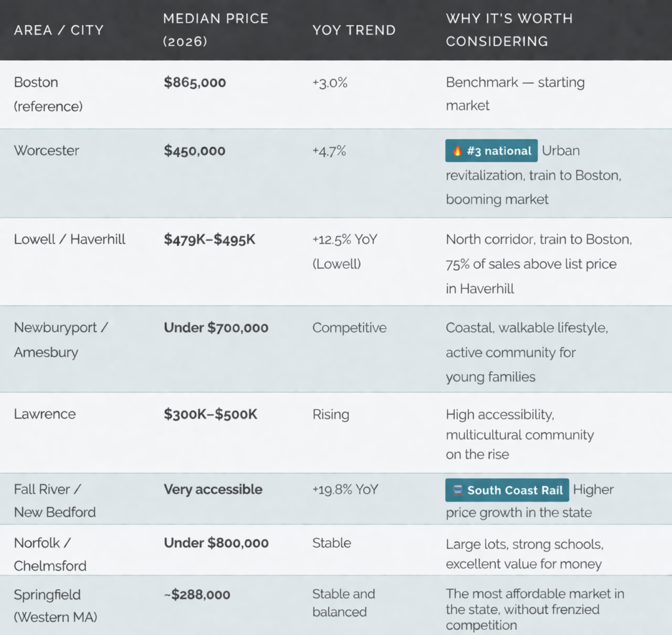672x635 pixels.
Task: Click the fire icon in Worcester badge
Action: point(457,151)
